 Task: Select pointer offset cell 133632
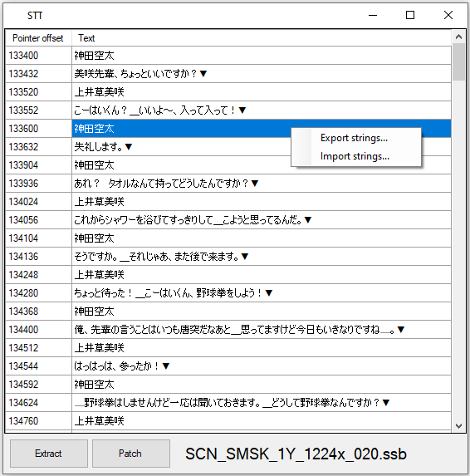click(x=38, y=147)
